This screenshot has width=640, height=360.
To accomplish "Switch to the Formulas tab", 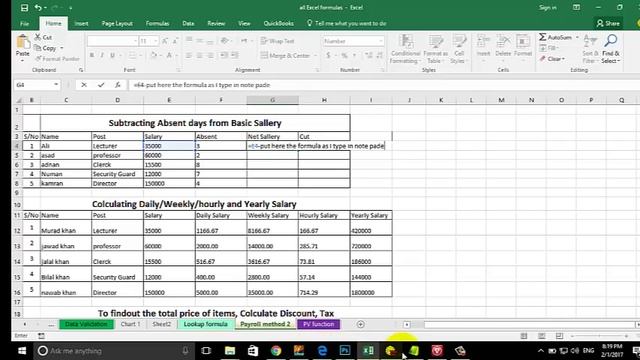I will coord(158,24).
